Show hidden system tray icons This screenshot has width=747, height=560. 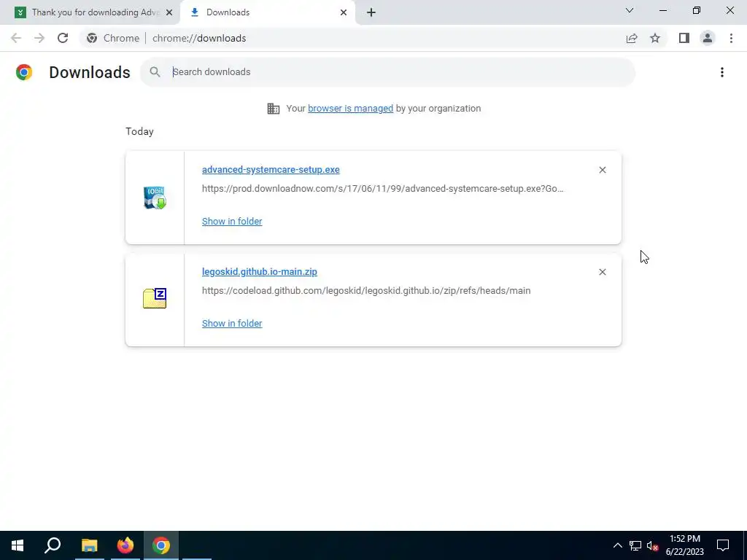(x=617, y=545)
